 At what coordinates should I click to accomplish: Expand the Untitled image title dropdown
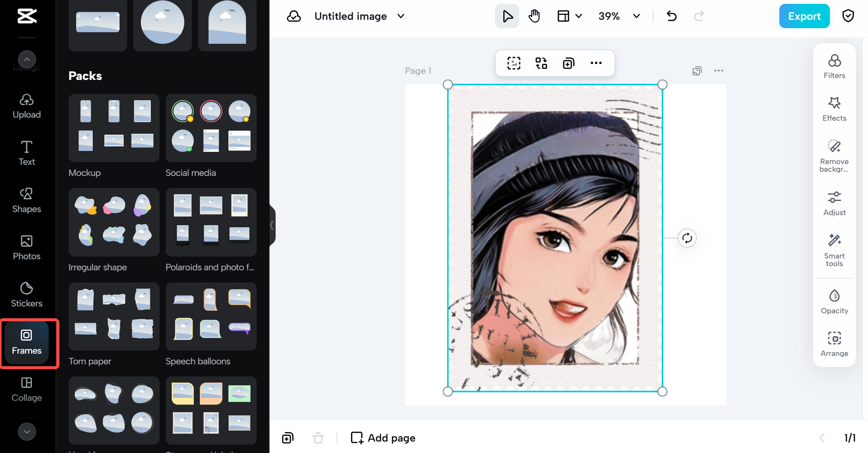tap(400, 16)
